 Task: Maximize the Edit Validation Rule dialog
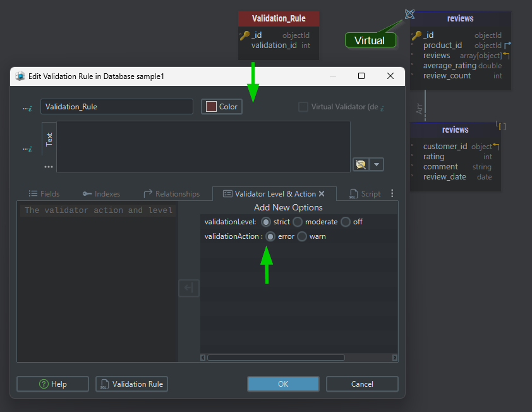click(x=361, y=76)
